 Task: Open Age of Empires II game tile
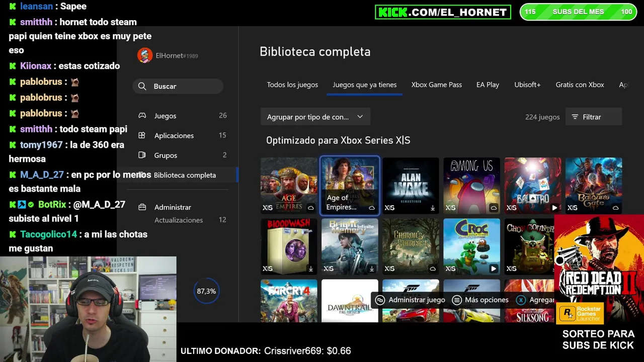(x=289, y=186)
